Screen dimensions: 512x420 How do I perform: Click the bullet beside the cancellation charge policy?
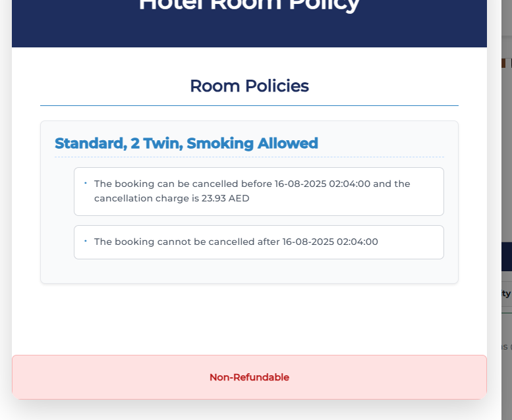(x=86, y=183)
